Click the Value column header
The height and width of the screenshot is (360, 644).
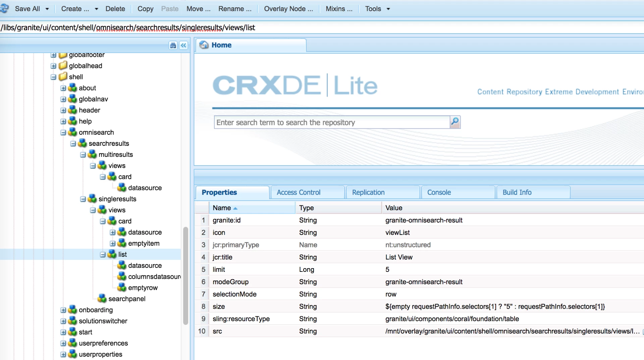tap(513, 208)
